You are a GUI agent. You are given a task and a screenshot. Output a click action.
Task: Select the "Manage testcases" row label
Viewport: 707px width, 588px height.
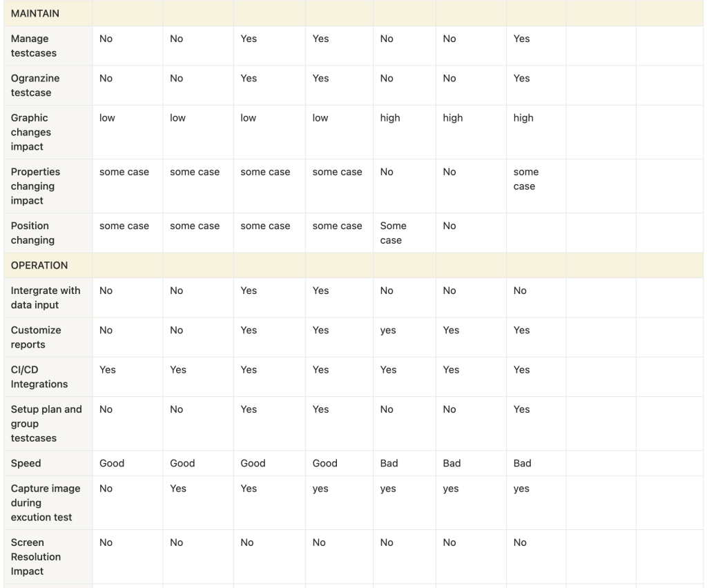(34, 46)
